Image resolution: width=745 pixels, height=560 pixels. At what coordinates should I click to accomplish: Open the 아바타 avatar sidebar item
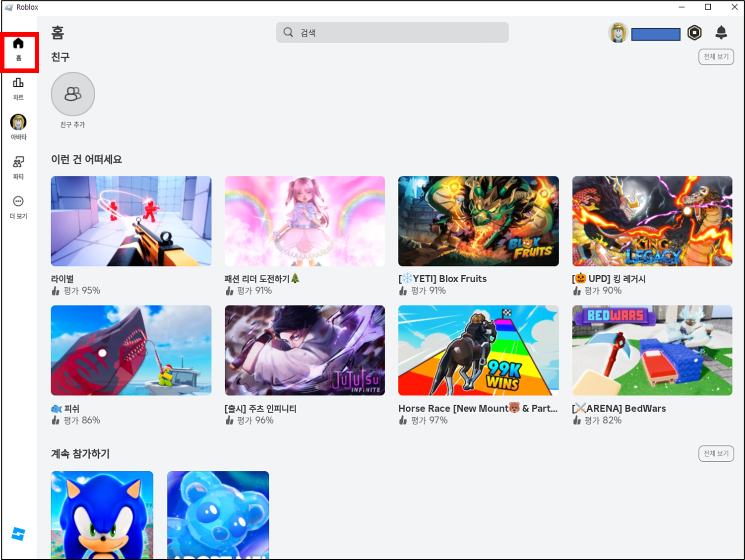[x=18, y=127]
